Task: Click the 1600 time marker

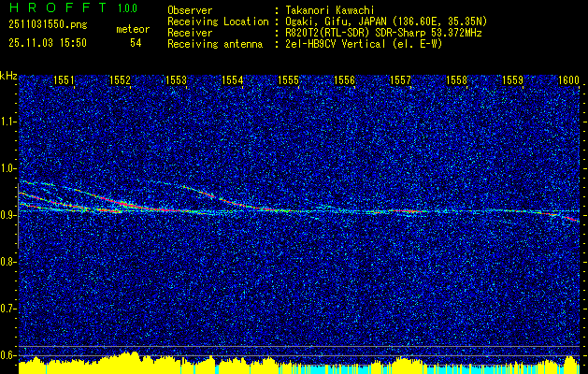Action: click(568, 81)
